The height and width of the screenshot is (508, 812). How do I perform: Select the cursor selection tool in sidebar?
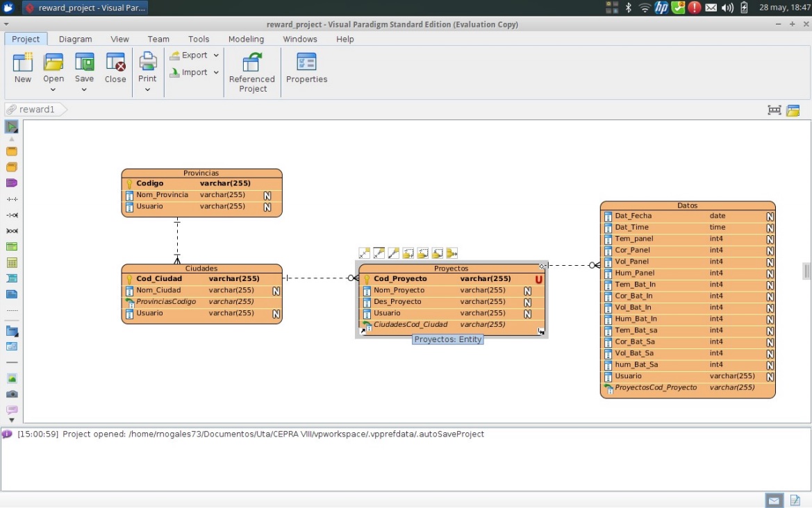point(11,126)
